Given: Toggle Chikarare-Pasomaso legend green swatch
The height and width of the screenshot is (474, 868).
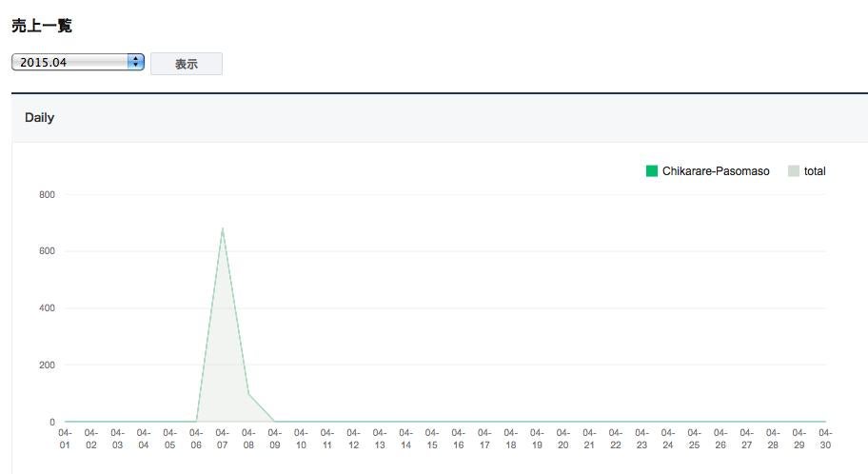Looking at the screenshot, I should [x=652, y=171].
